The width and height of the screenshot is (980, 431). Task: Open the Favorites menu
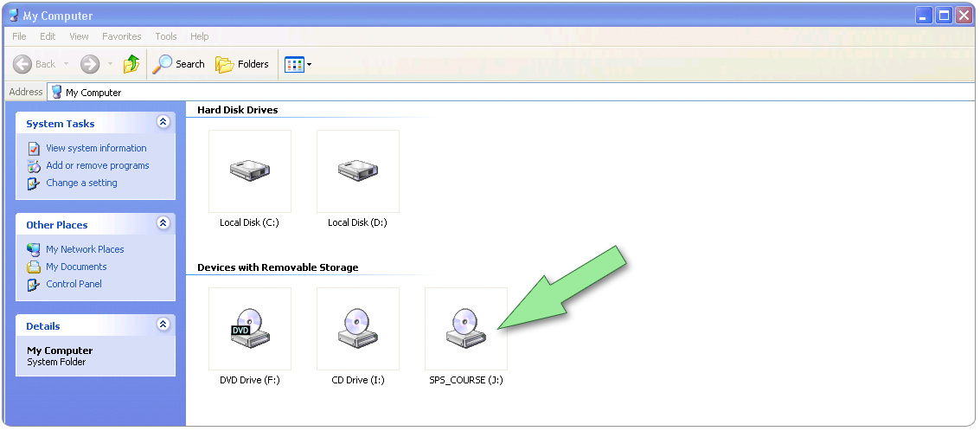pos(121,36)
